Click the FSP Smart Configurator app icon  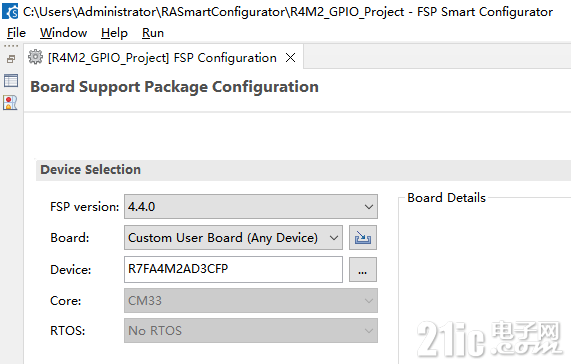[10, 11]
